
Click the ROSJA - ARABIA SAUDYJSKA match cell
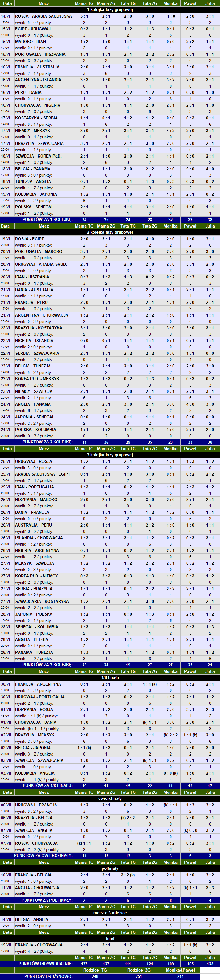43,16
